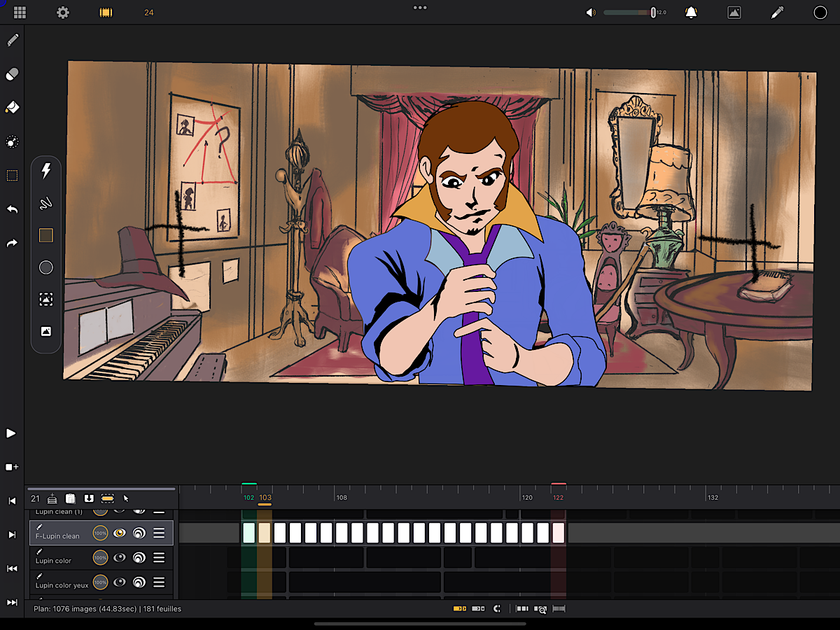Hide the F-Lupin clean layer
The height and width of the screenshot is (630, 840).
tap(120, 533)
